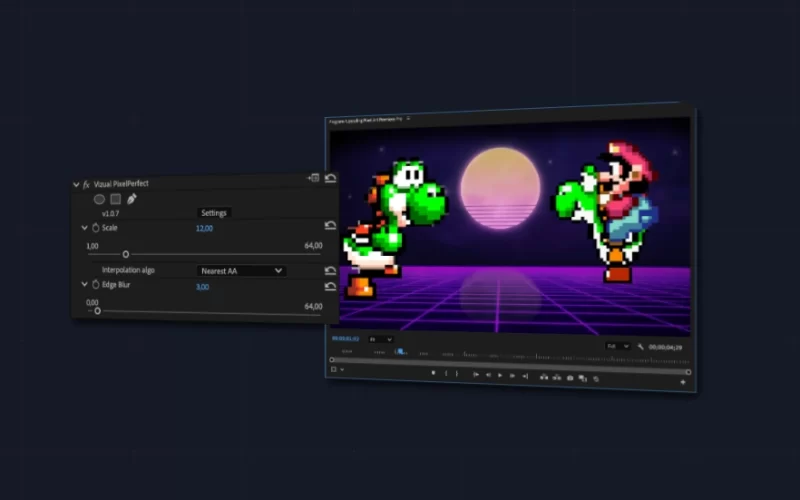Click the monitor playhead marker

click(401, 352)
